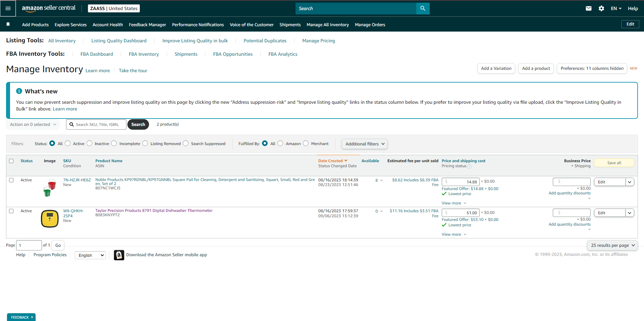
Task: Open Add Products in the navigation bar
Action: 35,25
